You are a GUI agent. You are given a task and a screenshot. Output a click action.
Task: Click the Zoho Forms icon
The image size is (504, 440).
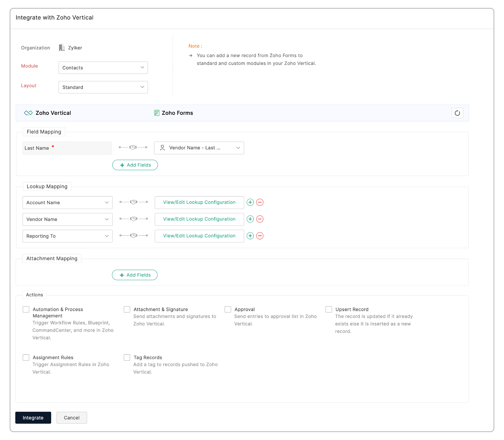click(x=156, y=113)
